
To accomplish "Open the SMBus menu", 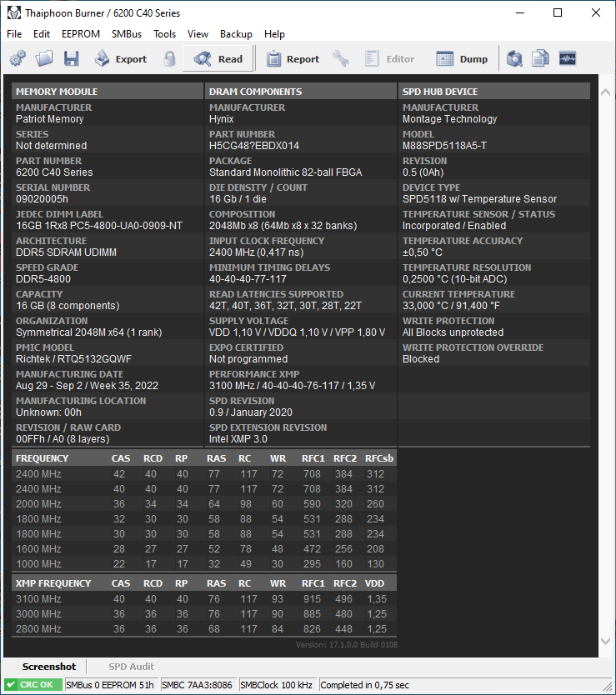I will click(127, 34).
